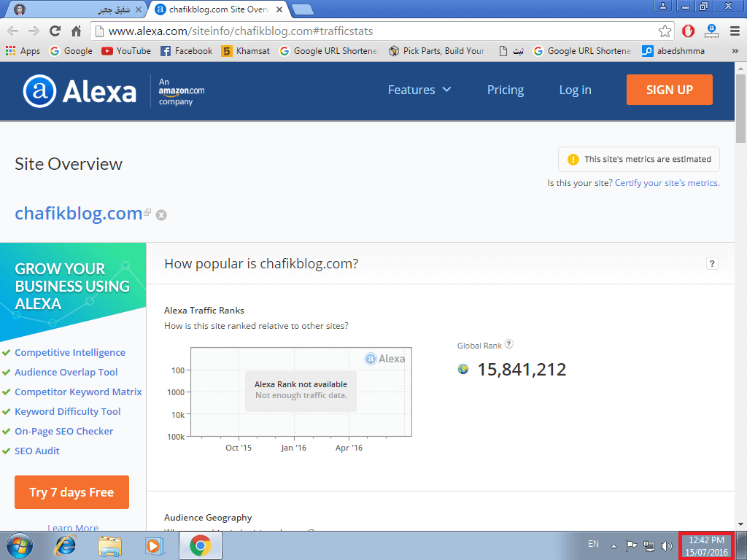
Task: Open the Windows Start menu
Action: pos(20,545)
